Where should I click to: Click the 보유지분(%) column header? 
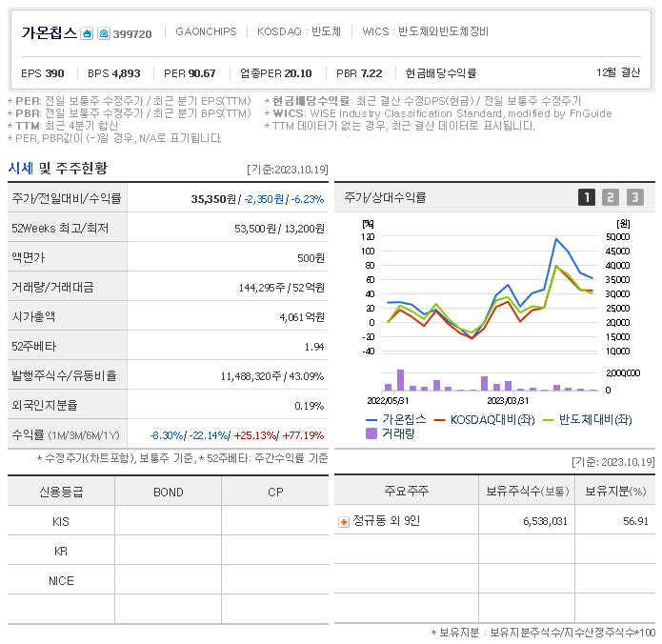point(615,491)
